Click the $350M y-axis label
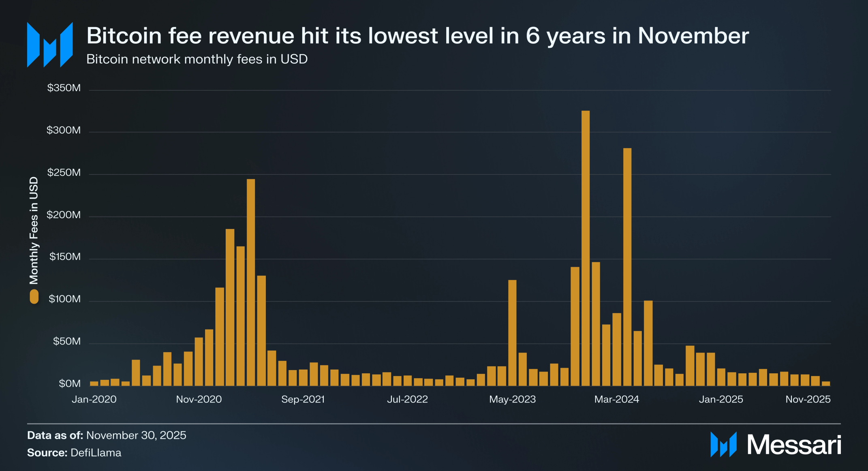Screen dimensions: 868x471 coord(64,88)
